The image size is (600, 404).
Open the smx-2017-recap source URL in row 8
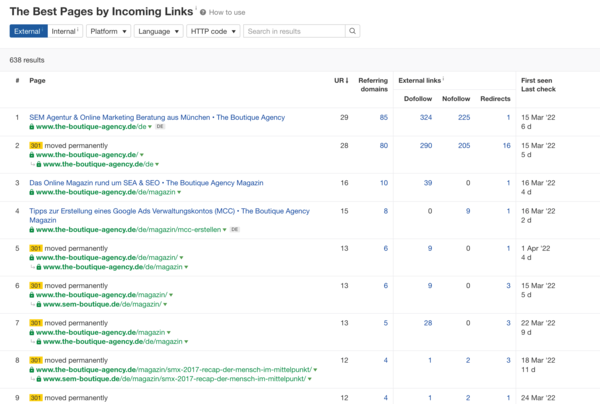174,370
